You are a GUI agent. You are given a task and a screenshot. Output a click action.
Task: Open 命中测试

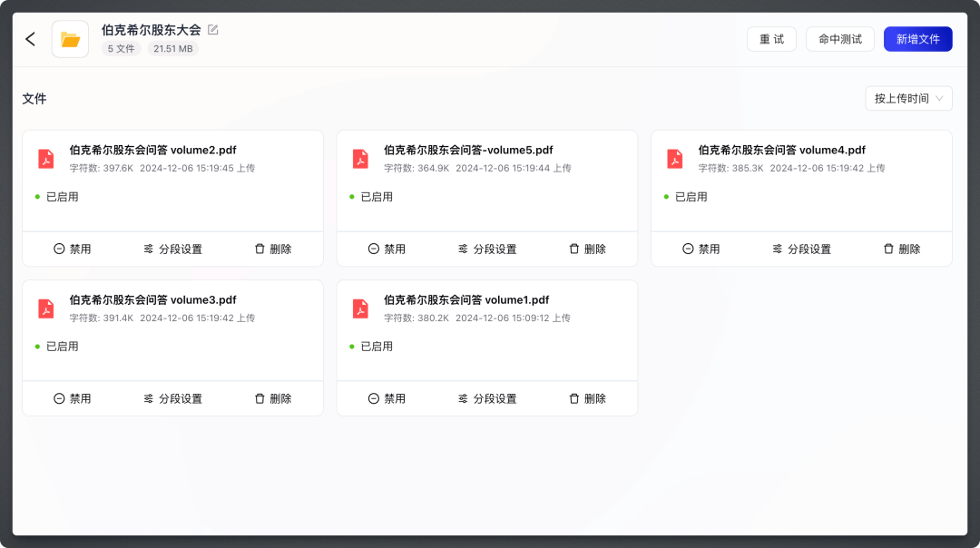pyautogui.click(x=840, y=39)
